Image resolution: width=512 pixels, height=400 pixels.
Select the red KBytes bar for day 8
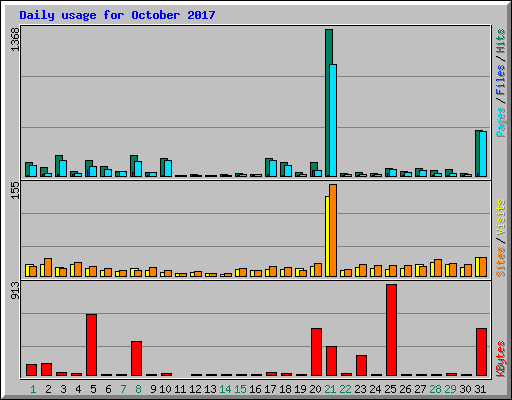point(136,358)
